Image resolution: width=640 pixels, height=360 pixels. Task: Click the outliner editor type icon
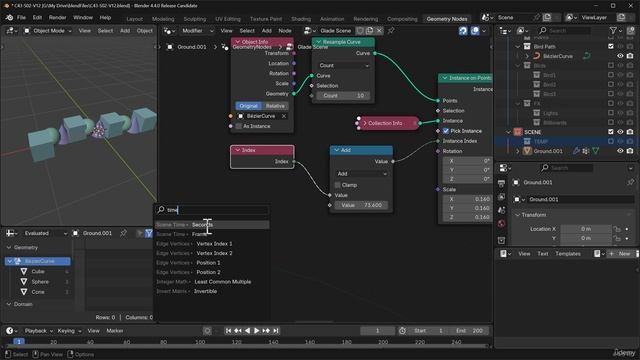505,31
